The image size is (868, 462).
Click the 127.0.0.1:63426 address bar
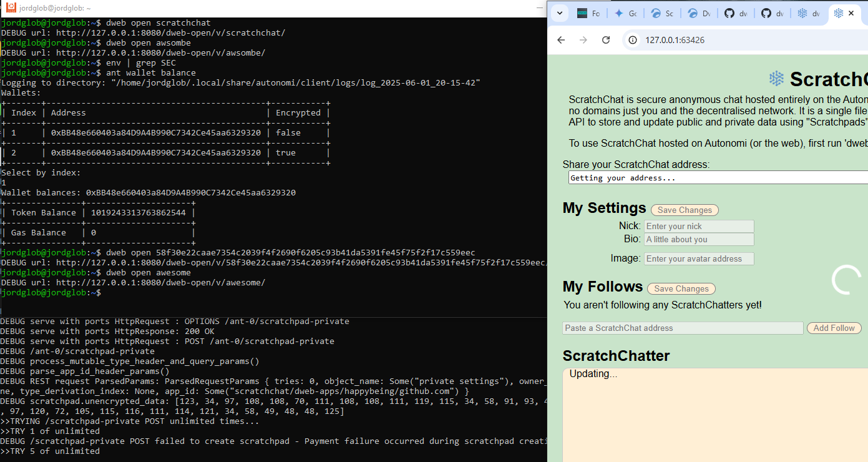[675, 40]
